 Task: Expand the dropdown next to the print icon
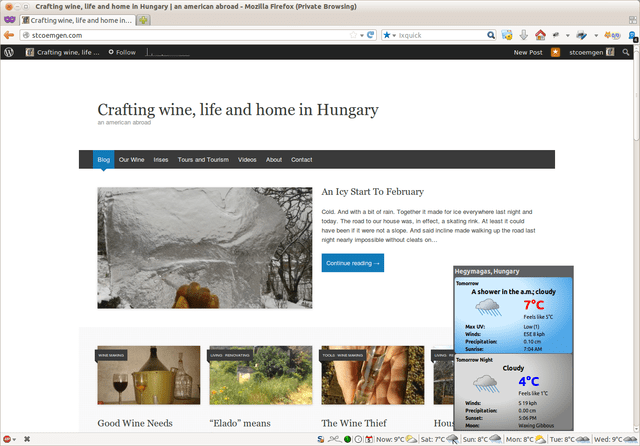tap(596, 36)
